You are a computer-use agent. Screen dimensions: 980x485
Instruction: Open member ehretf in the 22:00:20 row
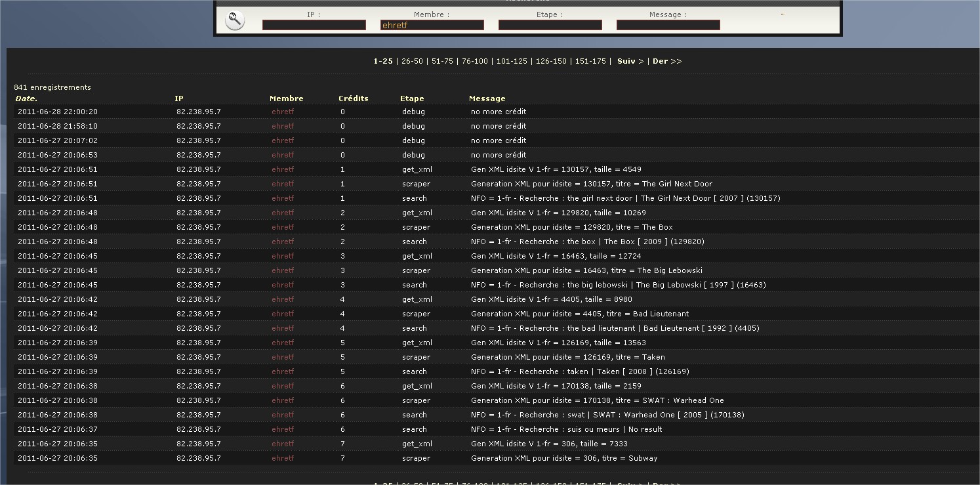tap(283, 112)
